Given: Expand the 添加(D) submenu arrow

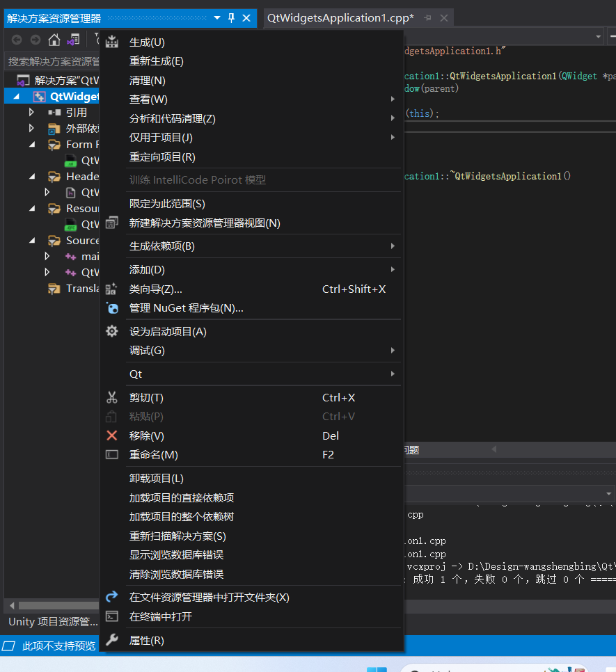Looking at the screenshot, I should [x=393, y=270].
